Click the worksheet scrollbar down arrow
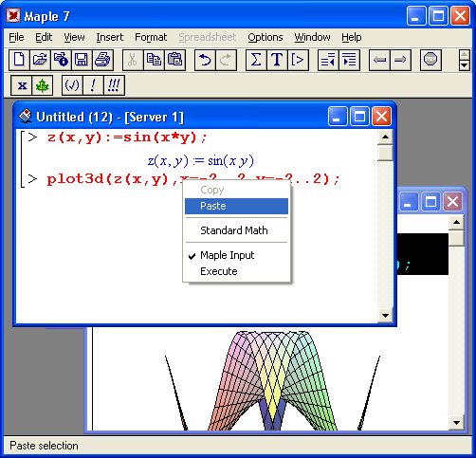476x458 pixels. (385, 315)
